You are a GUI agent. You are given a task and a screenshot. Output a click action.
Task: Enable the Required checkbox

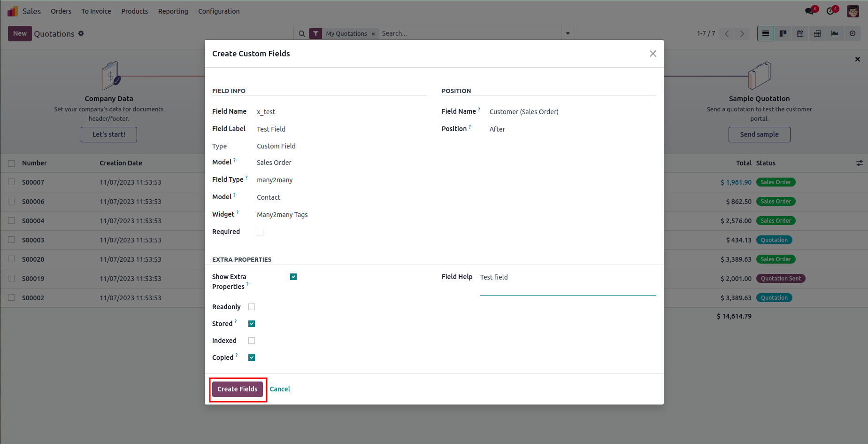[260, 232]
